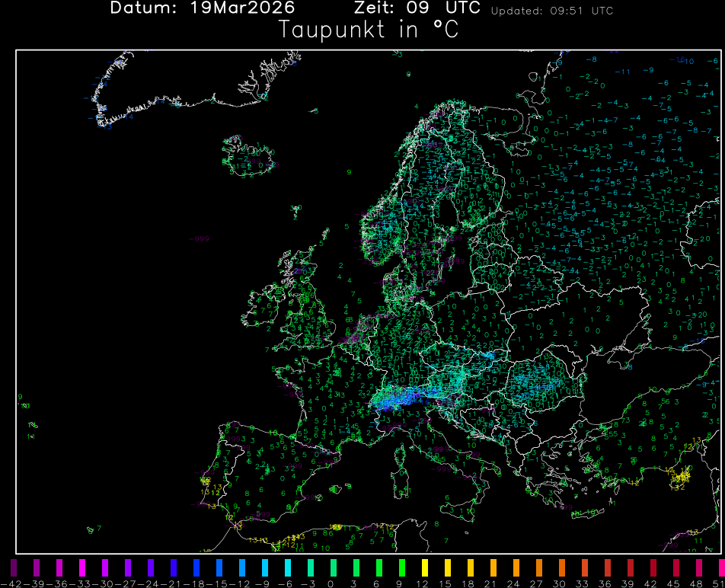Screen dimensions: 725x588
Task: Click the 'Datum:' label
Action: pos(145,8)
